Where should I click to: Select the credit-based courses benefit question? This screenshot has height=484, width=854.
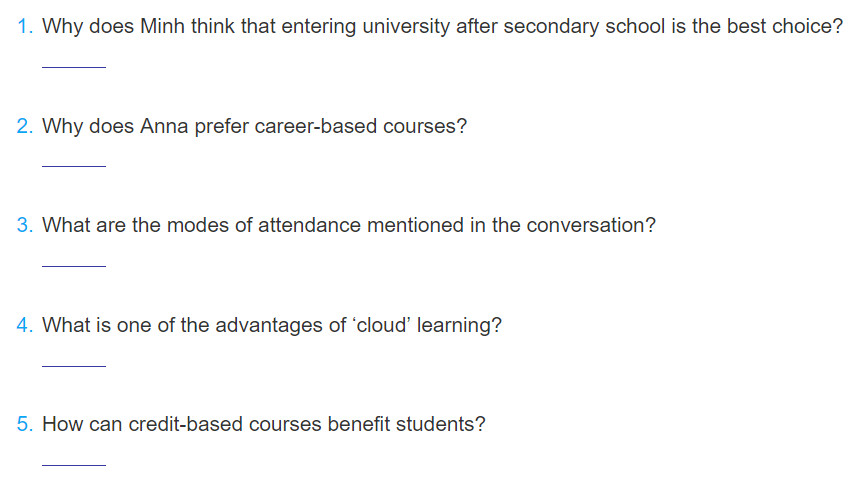point(264,425)
